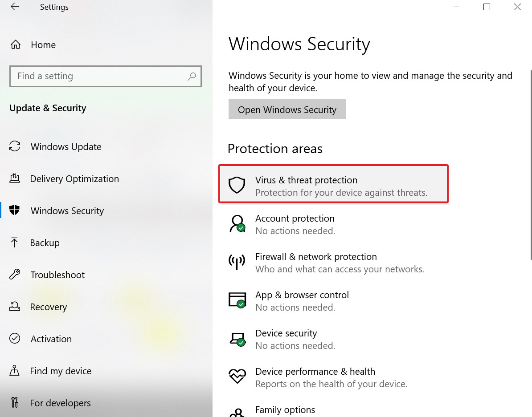
Task: Click the Device performance & health heart icon
Action: click(237, 377)
